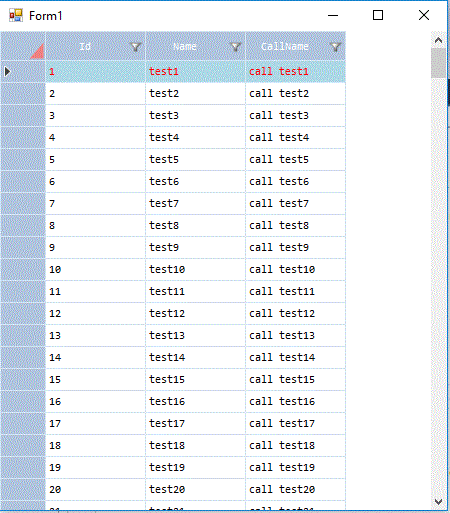Screen dimensions: 450x513
Task: Click the Form1 application icon in title bar
Action: 16,16
